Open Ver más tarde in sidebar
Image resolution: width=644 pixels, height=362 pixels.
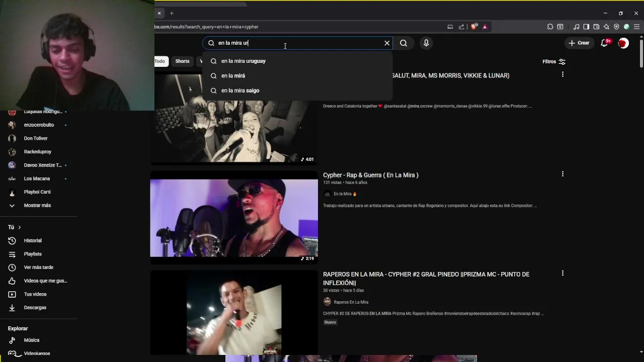tap(38, 267)
